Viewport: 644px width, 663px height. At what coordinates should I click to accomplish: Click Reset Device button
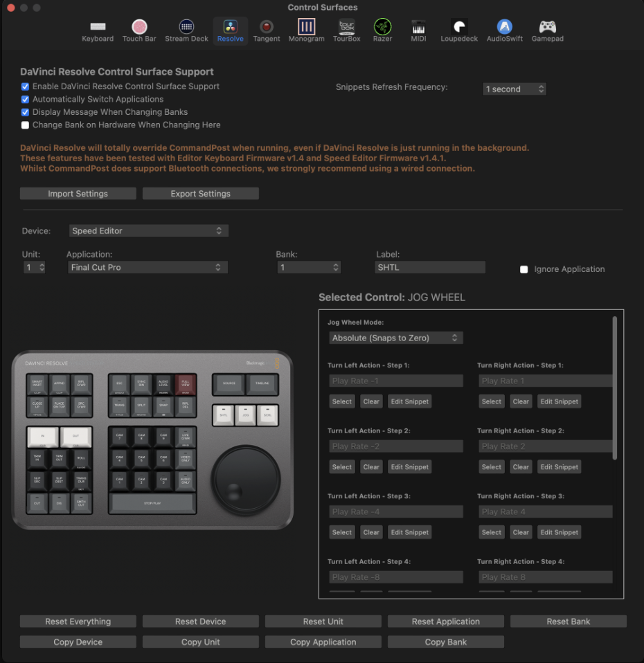(201, 621)
